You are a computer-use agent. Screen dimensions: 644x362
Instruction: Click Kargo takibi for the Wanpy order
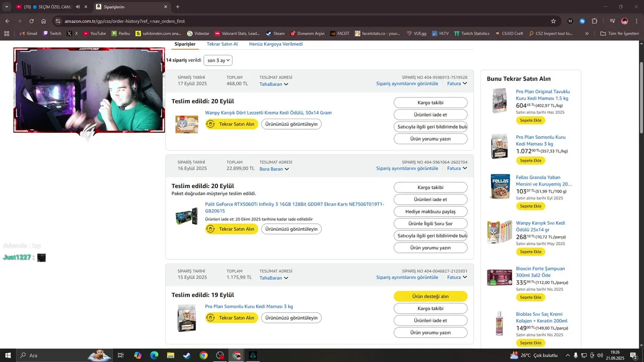pyautogui.click(x=431, y=103)
